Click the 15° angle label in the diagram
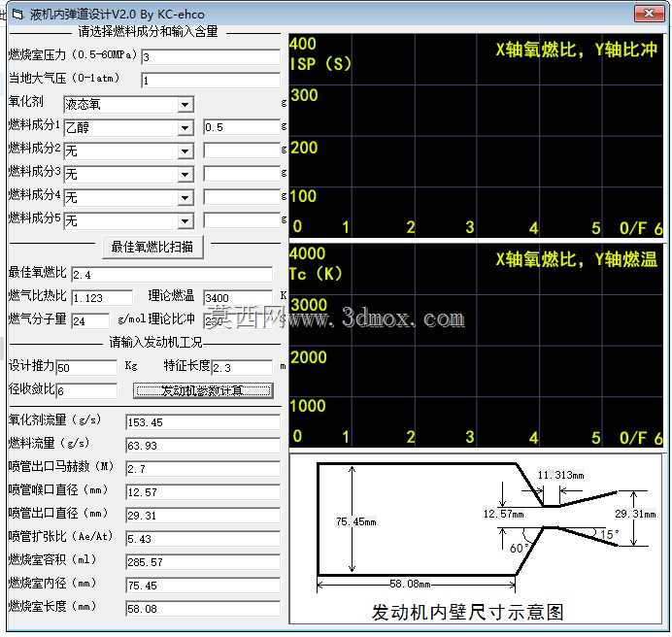 pos(610,534)
